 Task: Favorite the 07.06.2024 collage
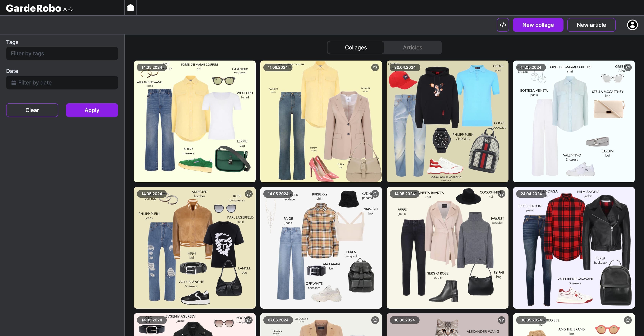coord(375,320)
